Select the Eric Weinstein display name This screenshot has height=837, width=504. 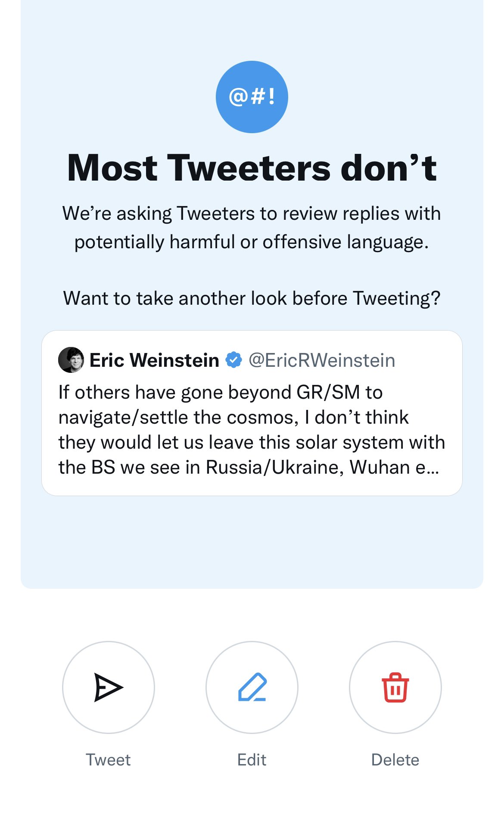(x=154, y=360)
